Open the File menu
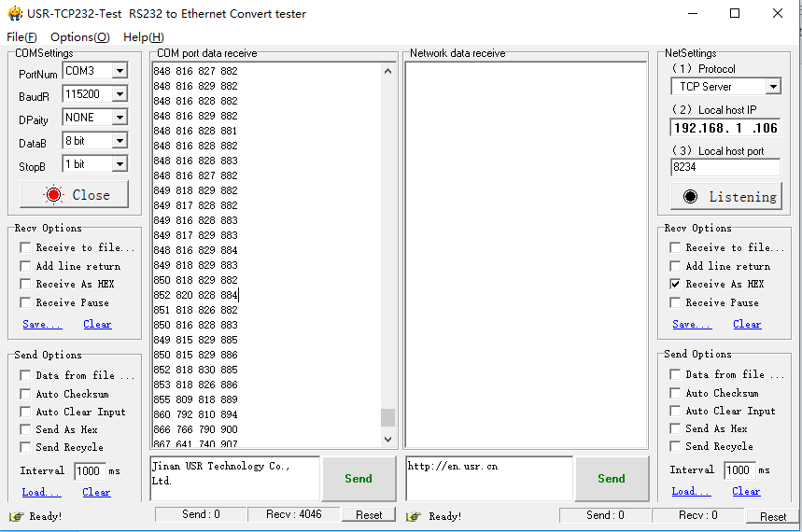Screen dimensions: 802x532 pyautogui.click(x=21, y=36)
